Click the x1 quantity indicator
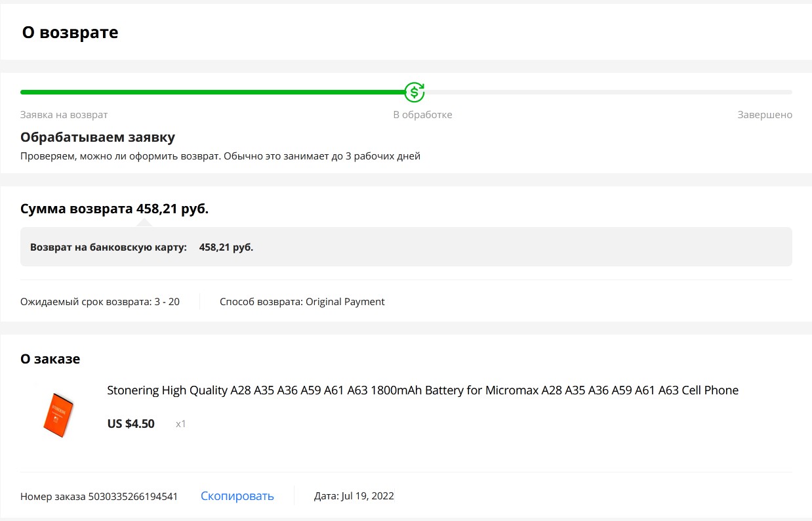812x521 pixels. coord(181,424)
